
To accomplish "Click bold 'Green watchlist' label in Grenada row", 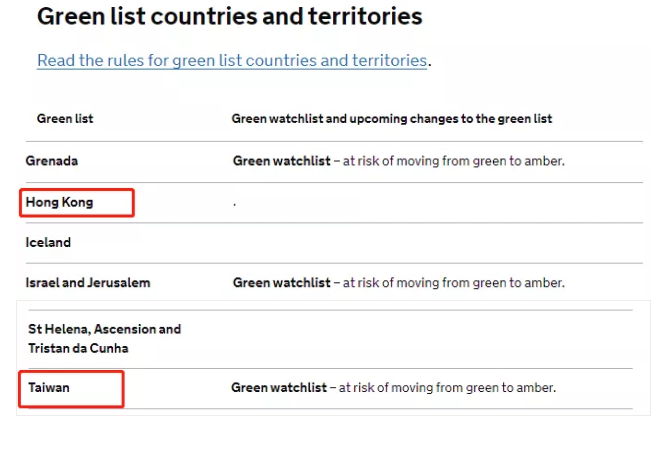I will 280,160.
